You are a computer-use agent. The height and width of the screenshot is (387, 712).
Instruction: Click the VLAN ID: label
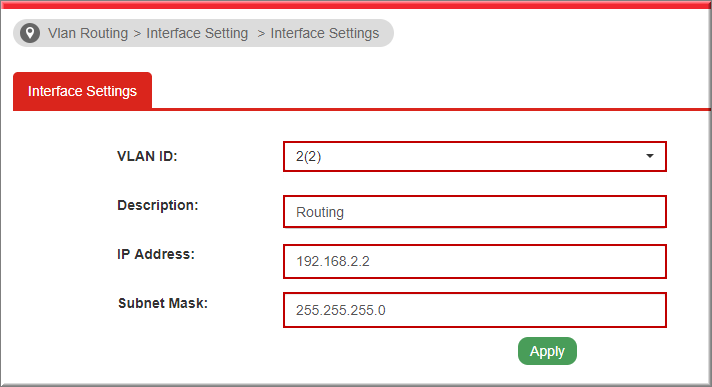pos(147,156)
